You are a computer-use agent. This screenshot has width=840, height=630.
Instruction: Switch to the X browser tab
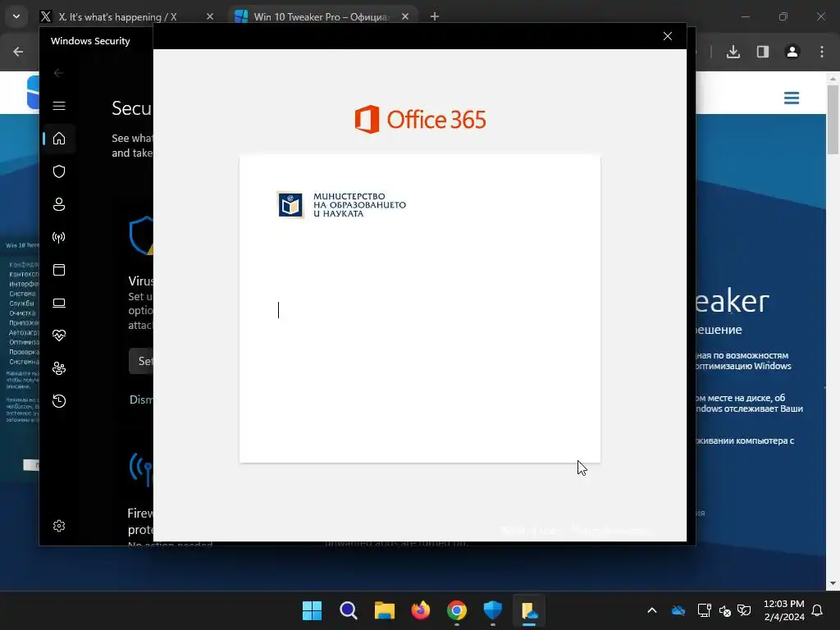118,16
